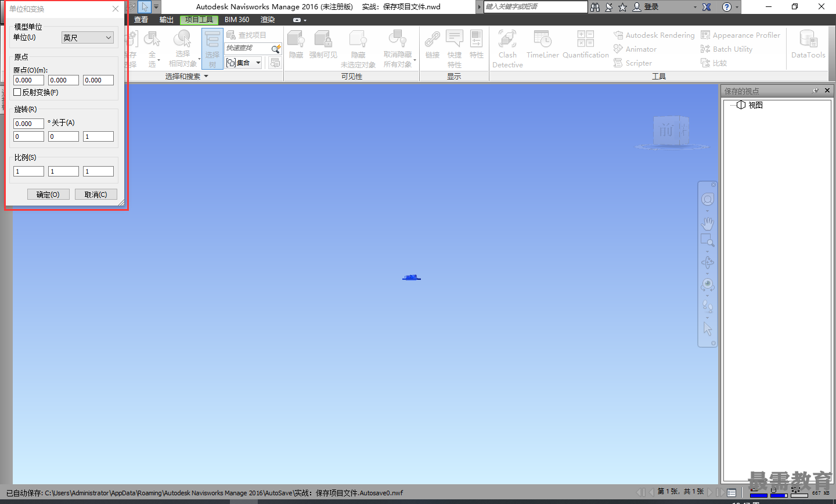Click the 比较 compare tool
Screen dimensions: 836x504
714,63
